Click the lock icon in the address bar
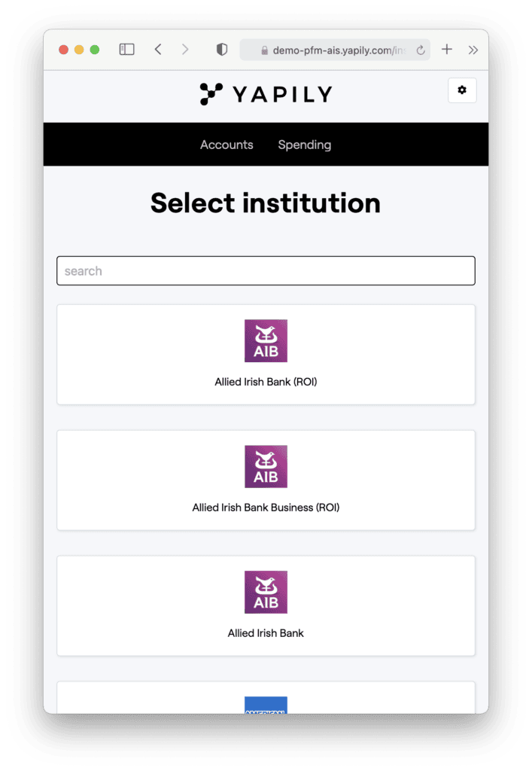This screenshot has height=771, width=532. (x=264, y=50)
